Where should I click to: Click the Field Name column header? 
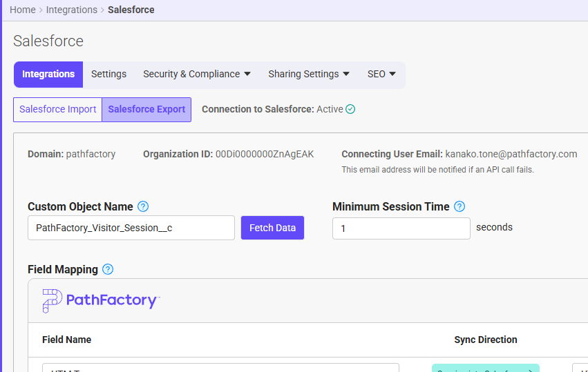coord(67,340)
